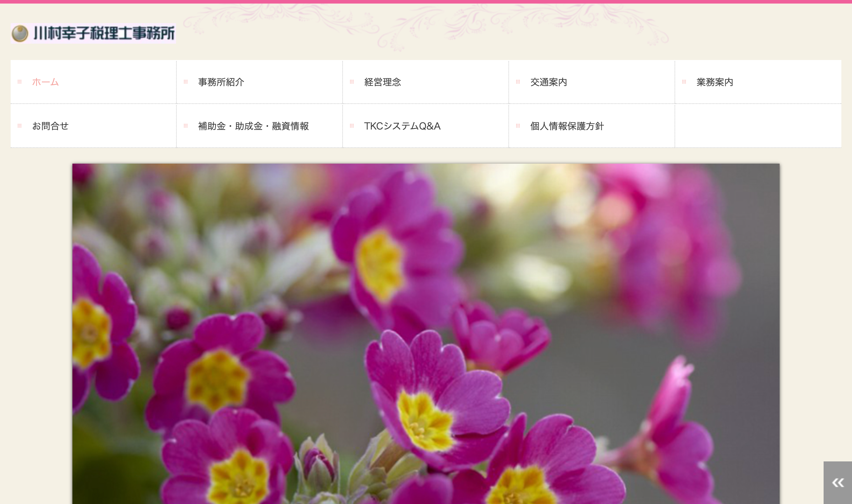
Task: Select 業務案内 in the navigation
Action: 715,82
